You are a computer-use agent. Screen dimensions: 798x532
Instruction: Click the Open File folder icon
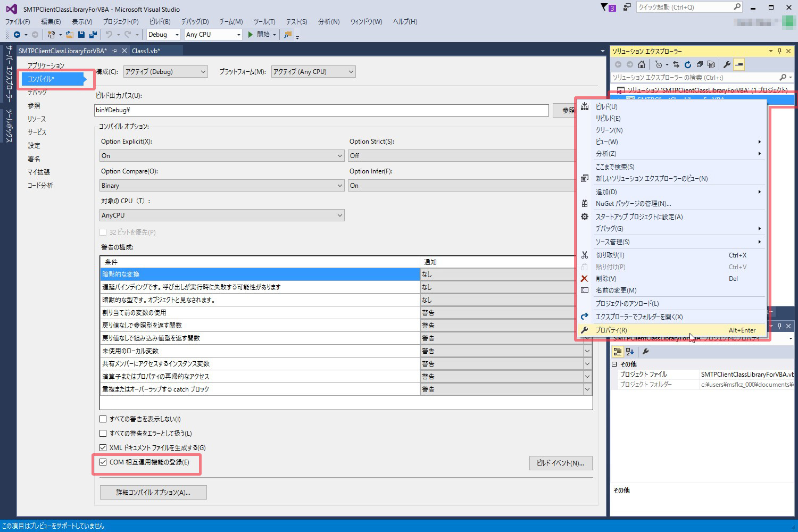[x=70, y=35]
